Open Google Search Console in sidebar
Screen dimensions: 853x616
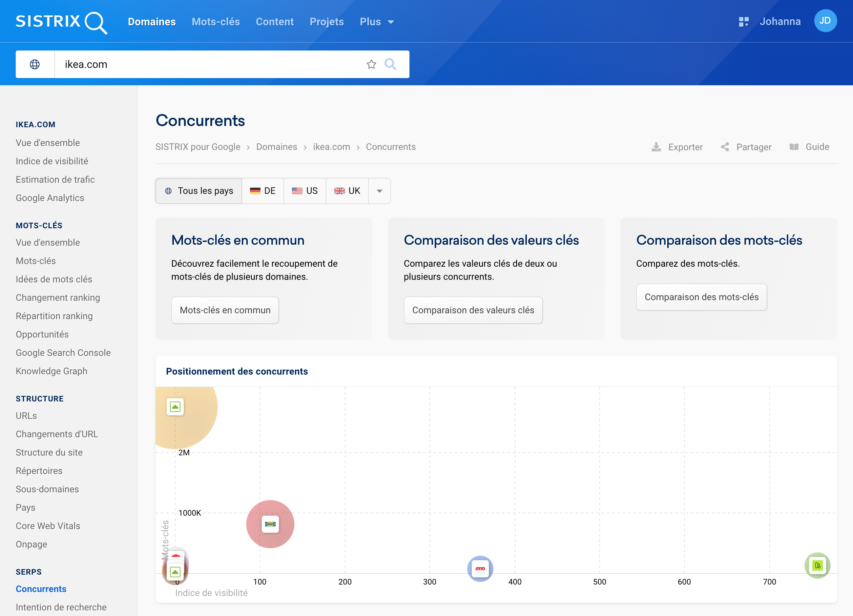tap(63, 353)
